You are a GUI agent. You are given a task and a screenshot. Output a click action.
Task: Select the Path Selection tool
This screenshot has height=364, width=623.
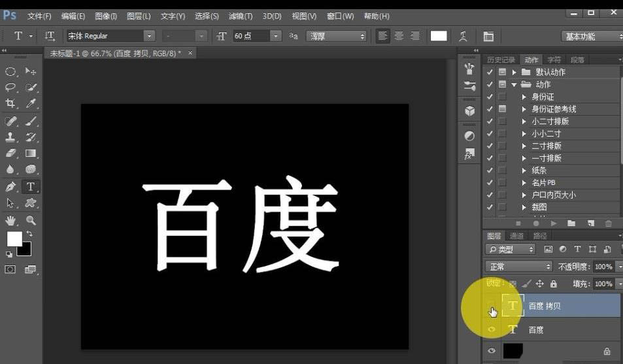(x=10, y=203)
